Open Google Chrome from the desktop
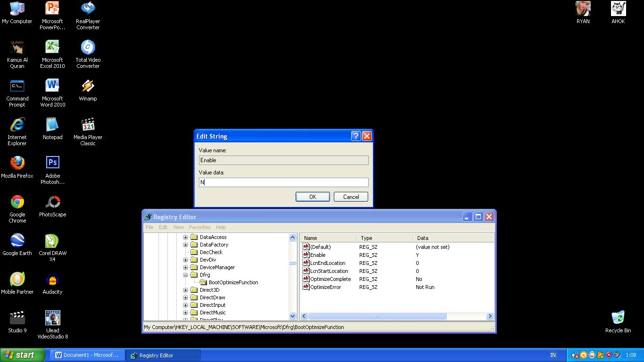 click(17, 204)
